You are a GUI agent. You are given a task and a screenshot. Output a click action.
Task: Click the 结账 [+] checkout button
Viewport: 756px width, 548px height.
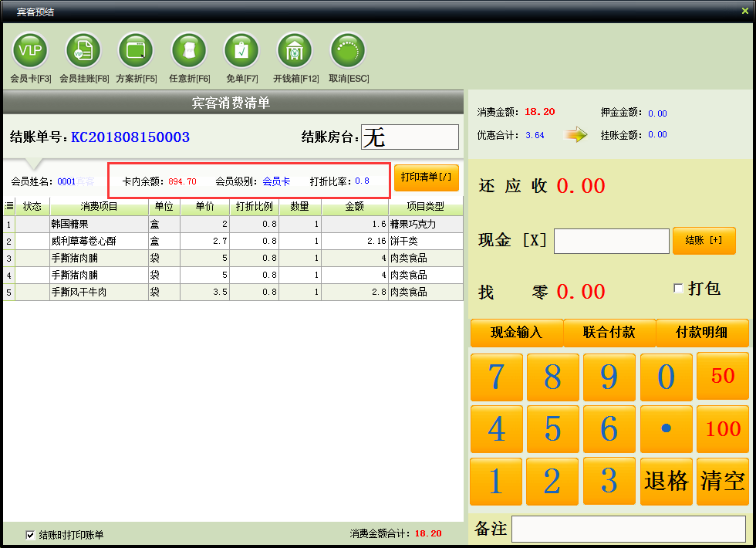pos(704,240)
